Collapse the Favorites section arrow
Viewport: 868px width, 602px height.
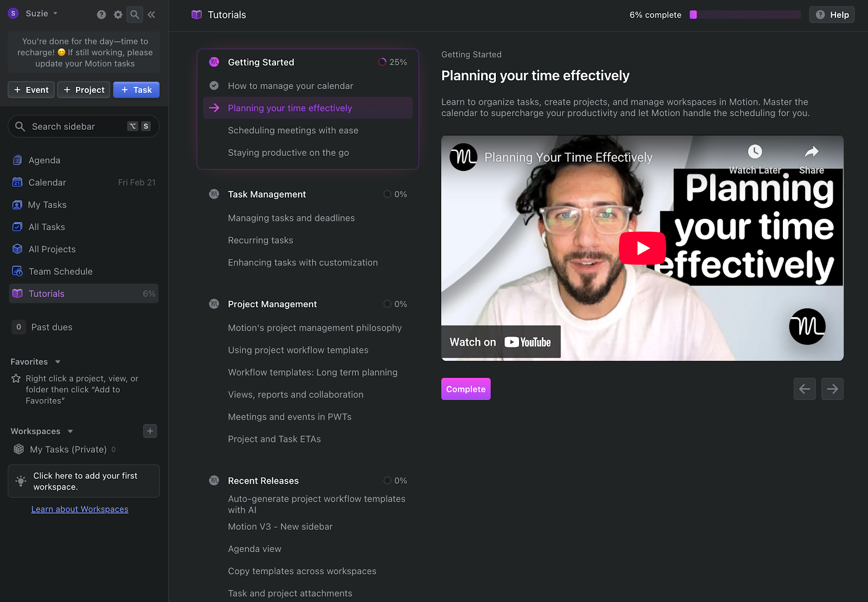point(58,362)
